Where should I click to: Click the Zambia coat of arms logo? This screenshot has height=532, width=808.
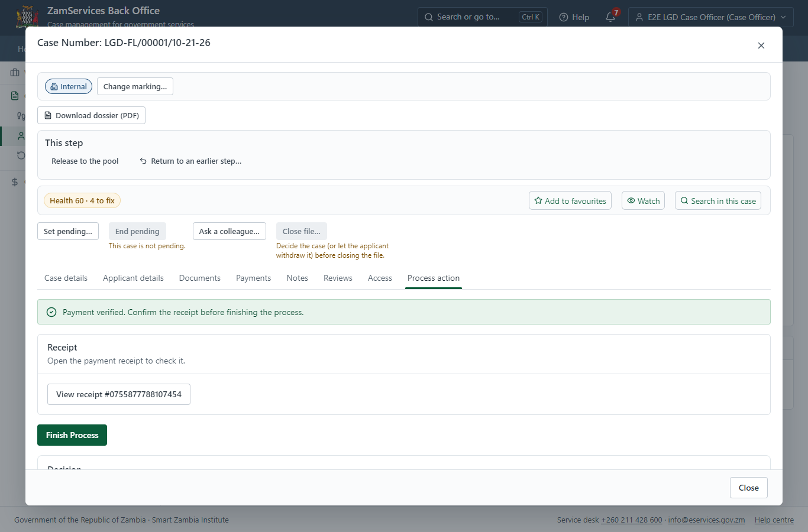[27, 16]
